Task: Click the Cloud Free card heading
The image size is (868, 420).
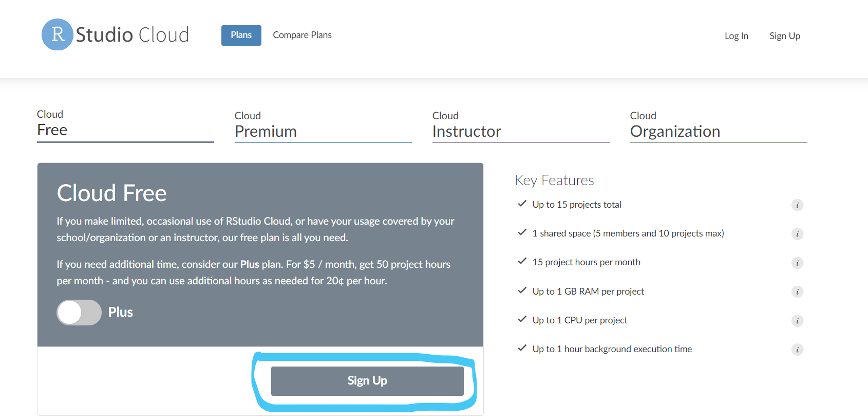Action: tap(111, 193)
